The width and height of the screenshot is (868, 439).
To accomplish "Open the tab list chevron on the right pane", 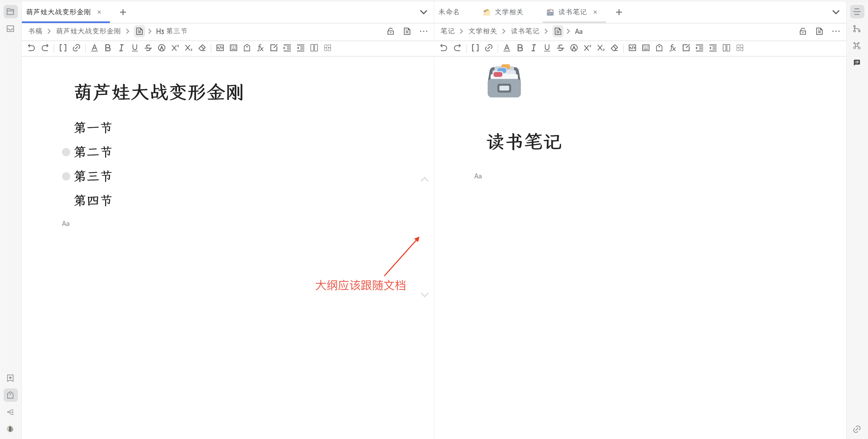I will (x=836, y=12).
